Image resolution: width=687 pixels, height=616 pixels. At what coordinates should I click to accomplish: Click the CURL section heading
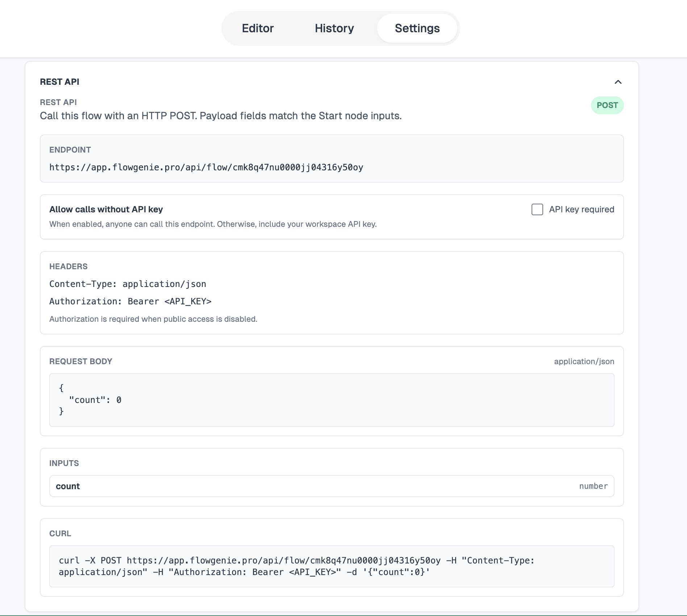click(x=61, y=533)
